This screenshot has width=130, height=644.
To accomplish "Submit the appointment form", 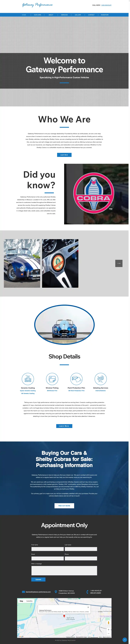I will click(38, 579).
